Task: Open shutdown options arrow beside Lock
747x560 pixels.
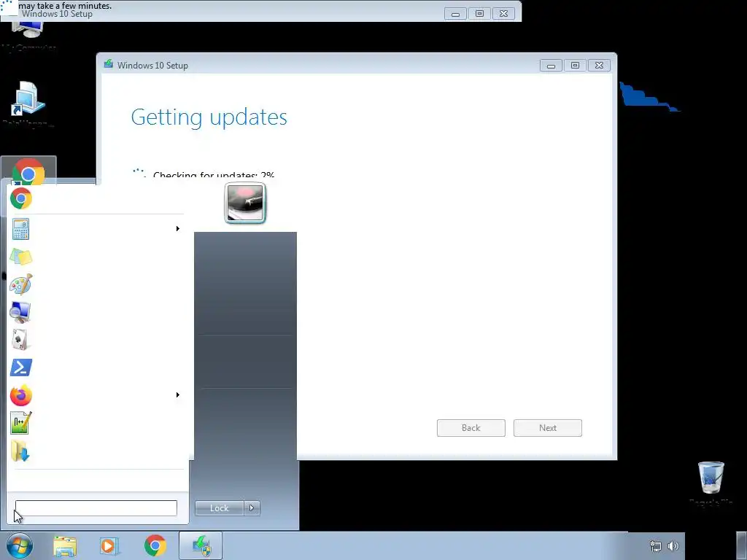Action: (x=252, y=508)
